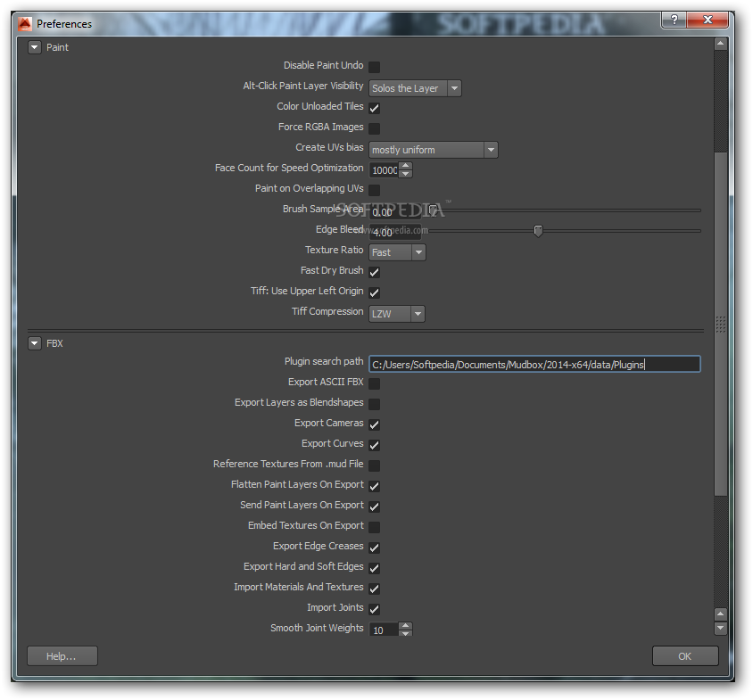
Task: Enable Disable Paint Undo checkbox
Action: pos(374,67)
